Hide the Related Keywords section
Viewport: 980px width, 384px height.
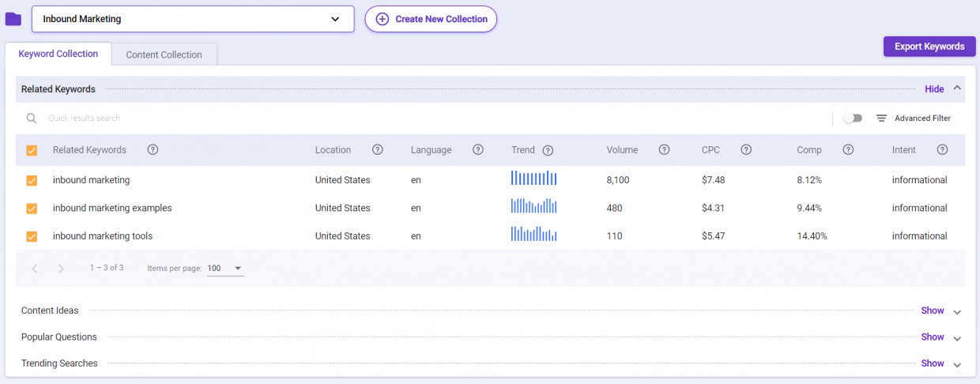point(934,89)
